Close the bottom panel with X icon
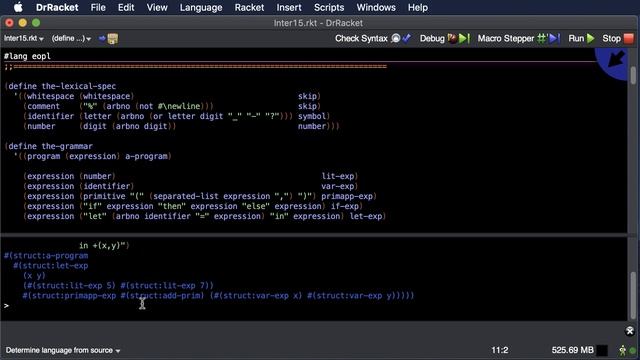This screenshot has width=640, height=360. 630,331
